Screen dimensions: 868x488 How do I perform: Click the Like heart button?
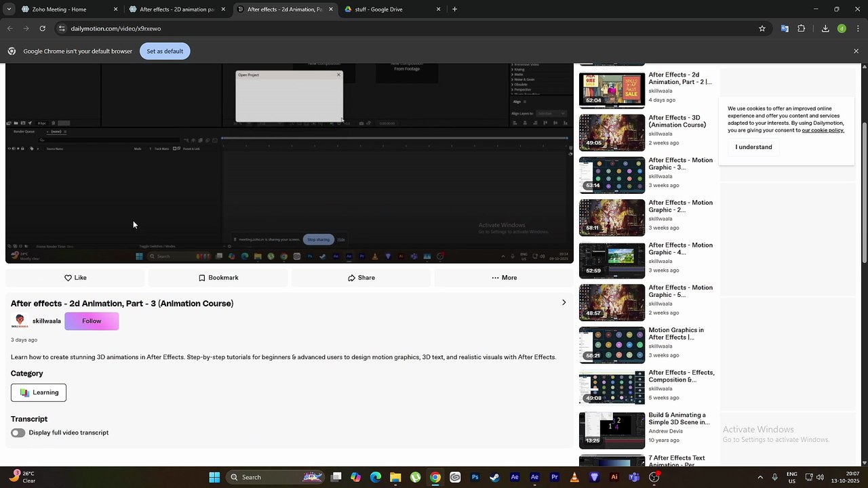tap(75, 278)
